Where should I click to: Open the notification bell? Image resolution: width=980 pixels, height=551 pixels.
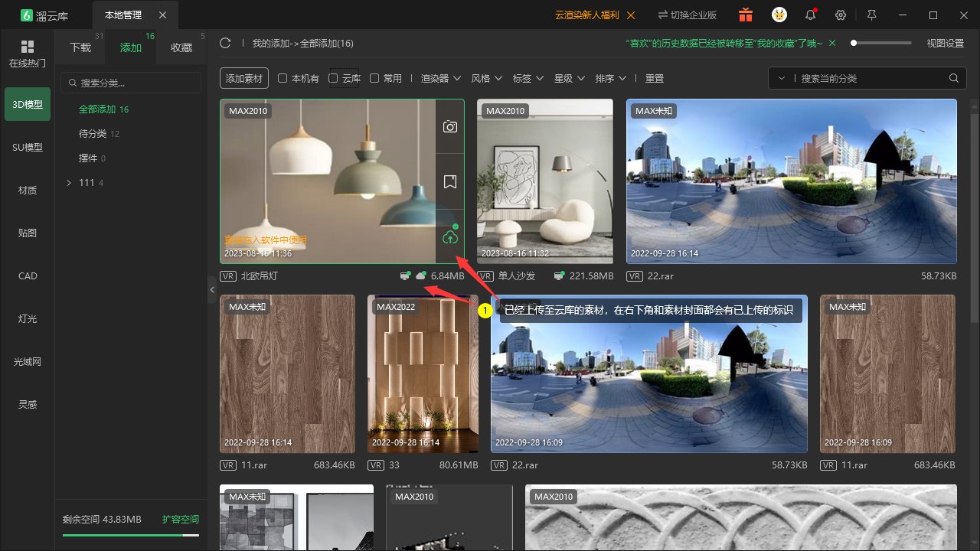[810, 15]
